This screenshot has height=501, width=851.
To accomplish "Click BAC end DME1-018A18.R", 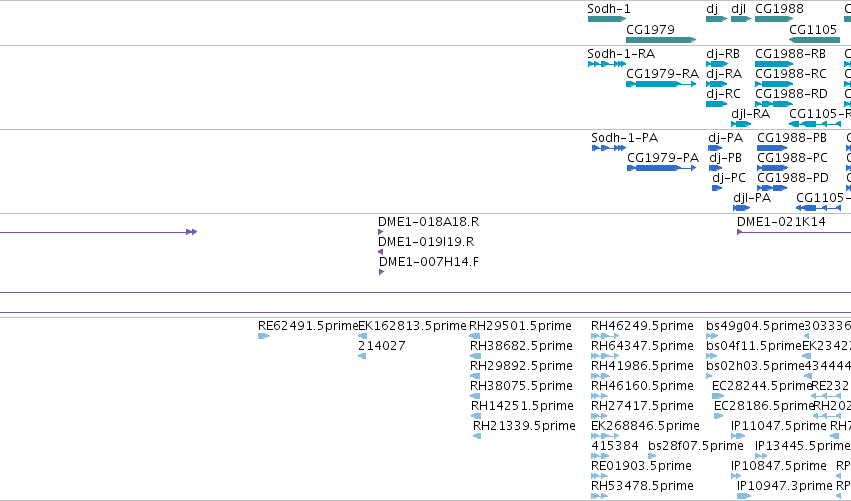I will click(380, 232).
